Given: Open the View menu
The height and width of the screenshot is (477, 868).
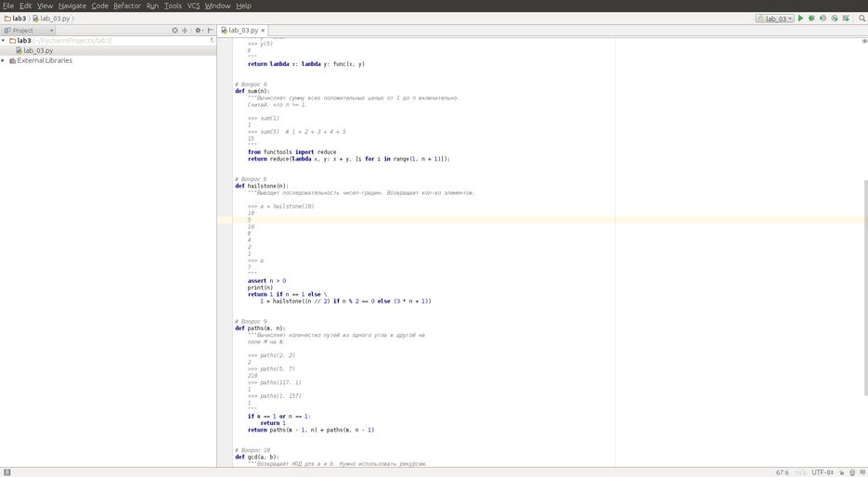Looking at the screenshot, I should coord(45,6).
